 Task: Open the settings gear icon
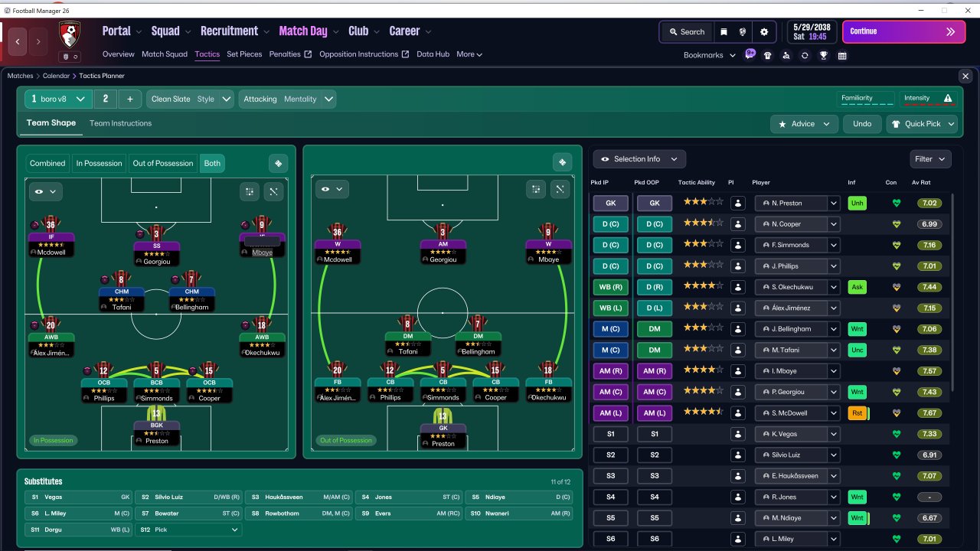(764, 32)
